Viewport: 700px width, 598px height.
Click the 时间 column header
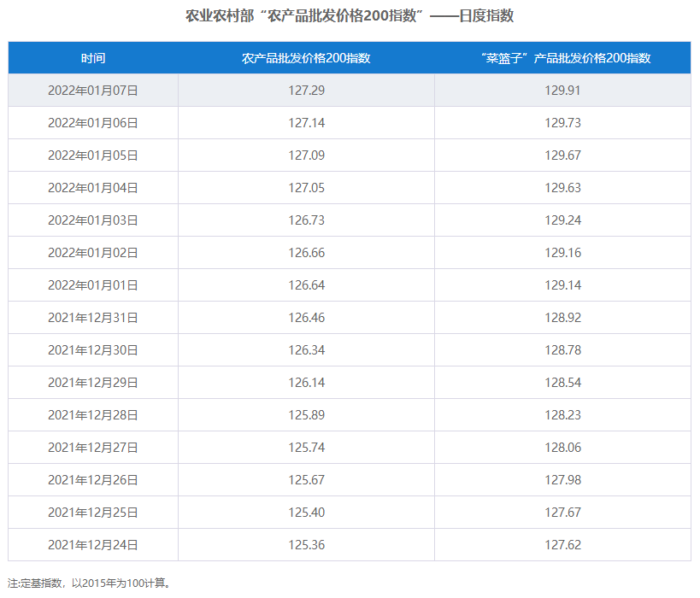[93, 58]
